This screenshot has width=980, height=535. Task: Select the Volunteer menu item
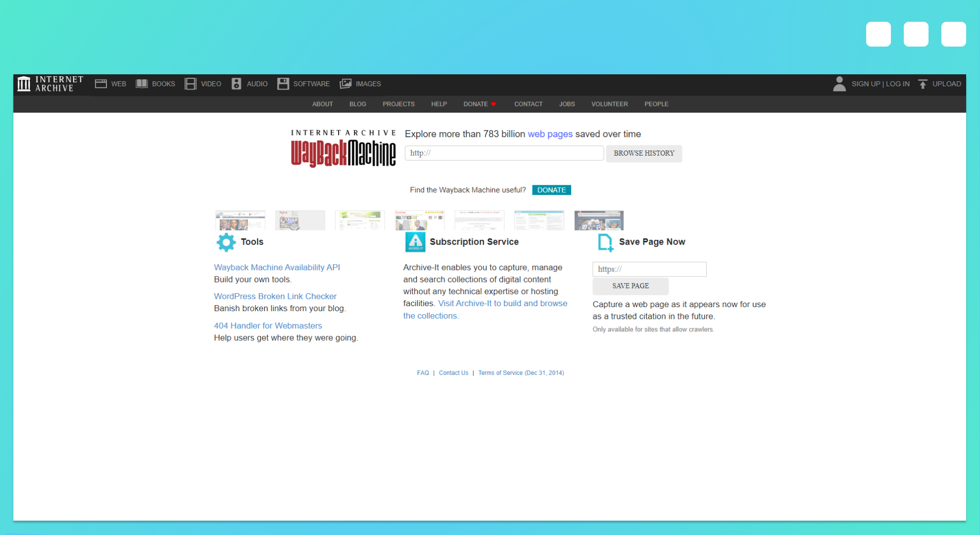[609, 104]
